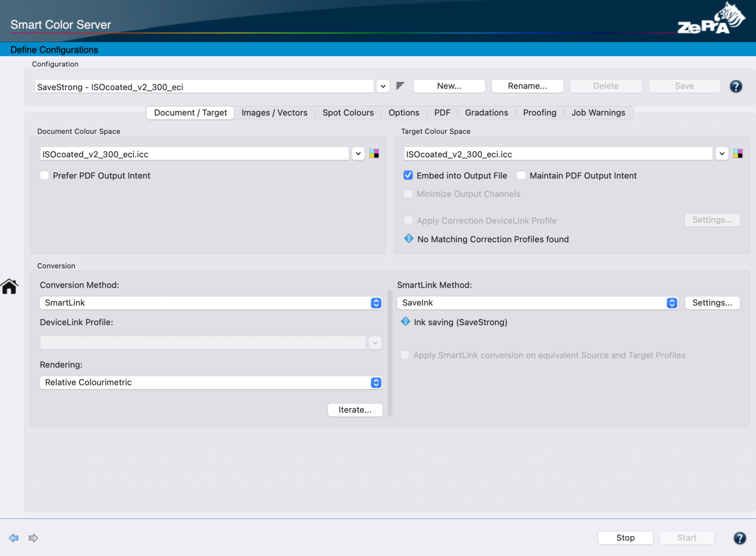The width and height of the screenshot is (756, 556).
Task: Click the Rename... button
Action: [x=528, y=86]
